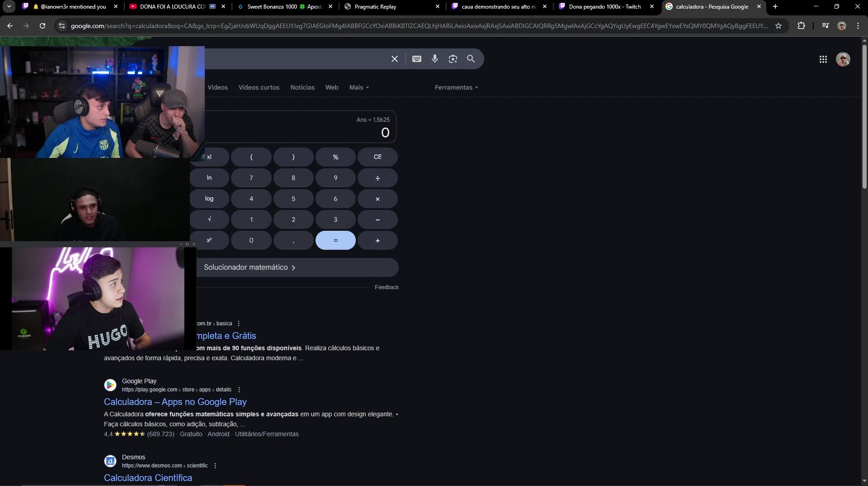868x486 pixels.
Task: Click the calculator decimal point key
Action: coord(293,240)
